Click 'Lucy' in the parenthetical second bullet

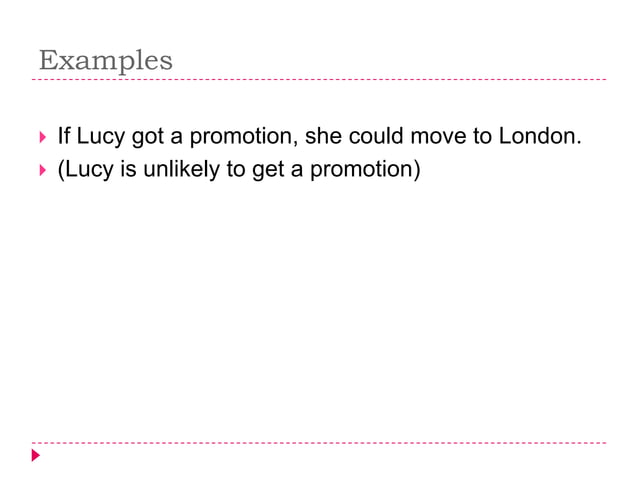click(x=89, y=170)
